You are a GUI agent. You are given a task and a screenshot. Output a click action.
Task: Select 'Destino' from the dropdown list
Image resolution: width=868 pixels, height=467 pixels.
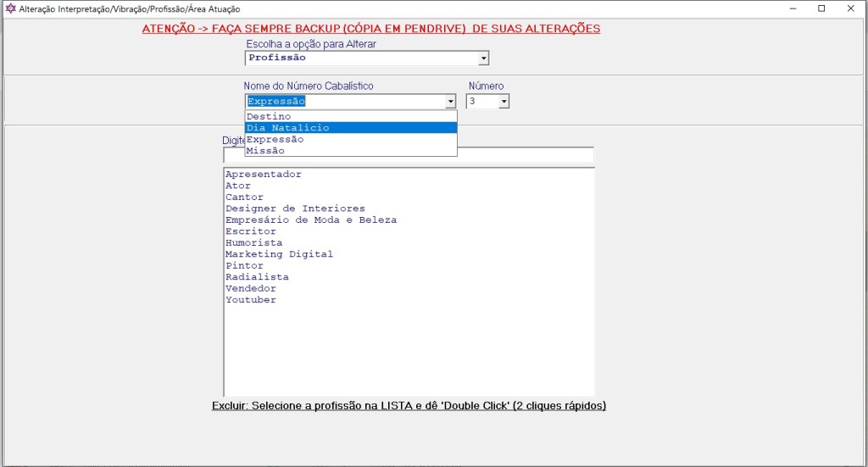click(x=269, y=117)
